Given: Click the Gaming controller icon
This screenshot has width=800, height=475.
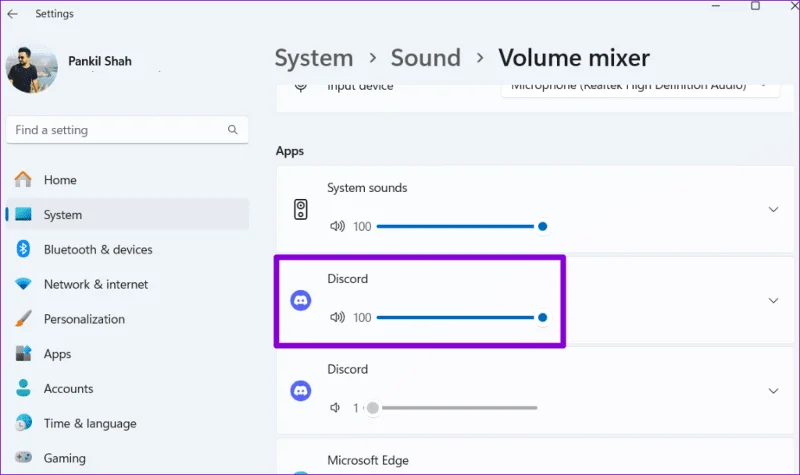Looking at the screenshot, I should pos(23,457).
